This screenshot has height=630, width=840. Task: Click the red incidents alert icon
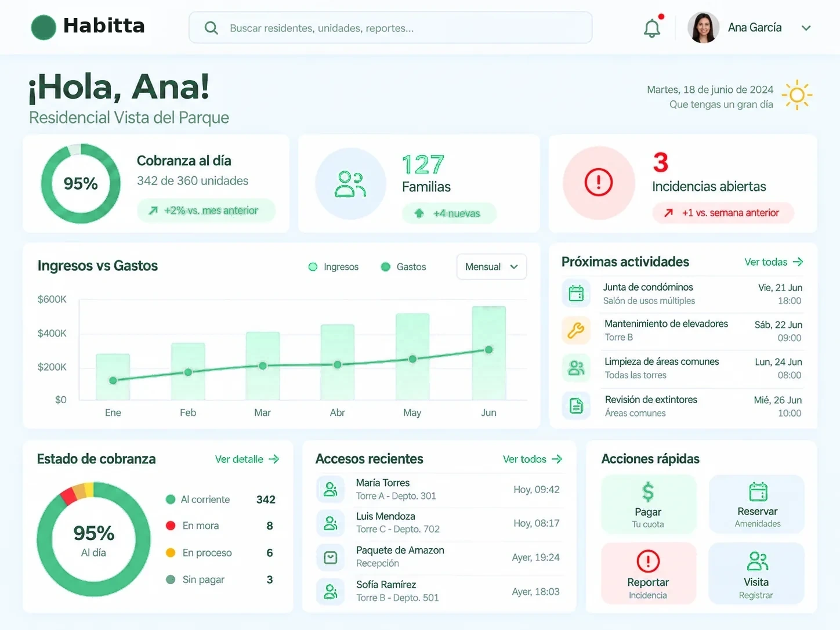point(599,182)
